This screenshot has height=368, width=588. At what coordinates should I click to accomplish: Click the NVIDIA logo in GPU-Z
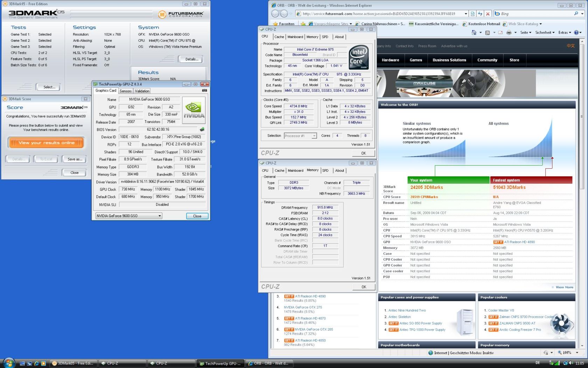194,110
